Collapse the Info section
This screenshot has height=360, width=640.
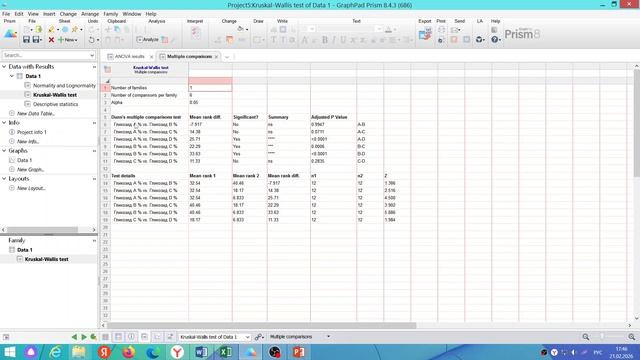click(4, 122)
